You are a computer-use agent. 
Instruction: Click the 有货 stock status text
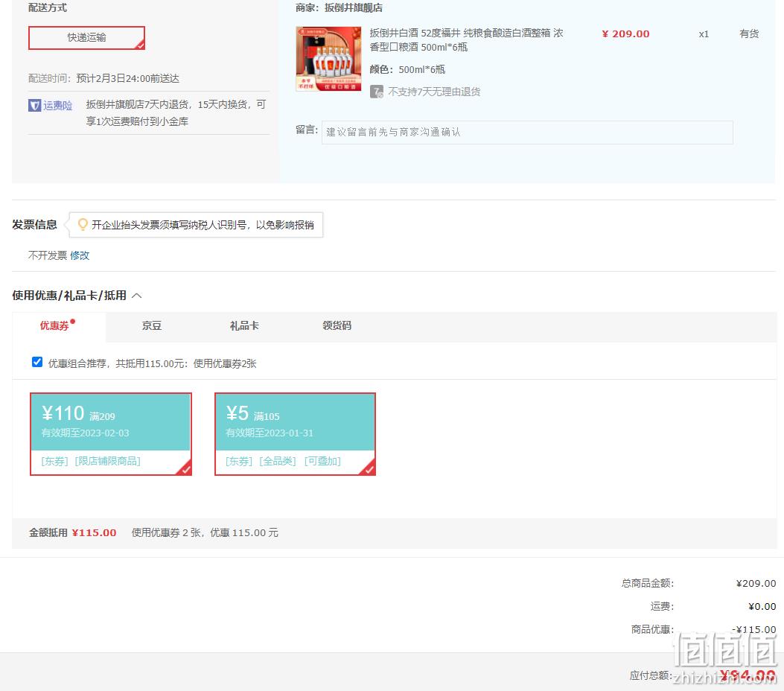(749, 34)
